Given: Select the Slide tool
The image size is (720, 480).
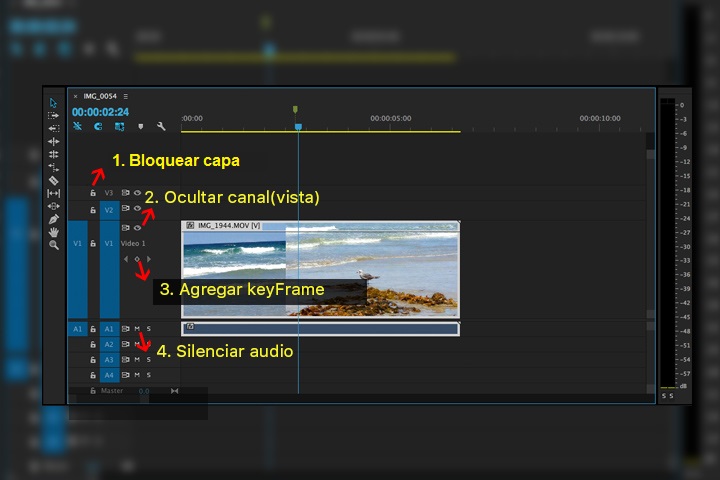Looking at the screenshot, I should point(53,206).
